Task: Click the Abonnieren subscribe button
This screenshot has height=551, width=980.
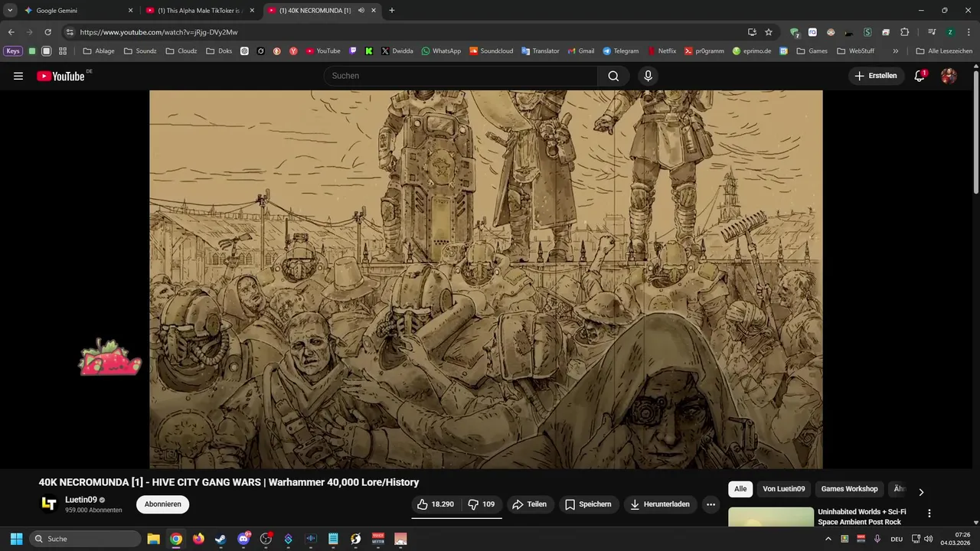Action: point(163,504)
